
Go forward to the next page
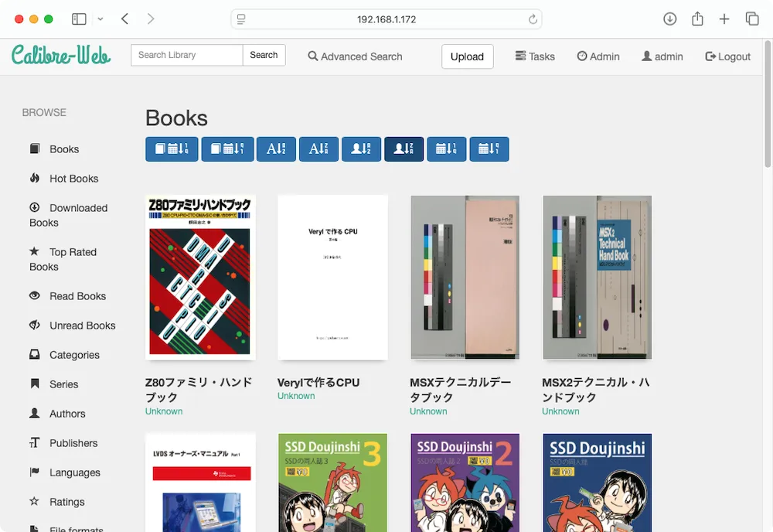(151, 19)
